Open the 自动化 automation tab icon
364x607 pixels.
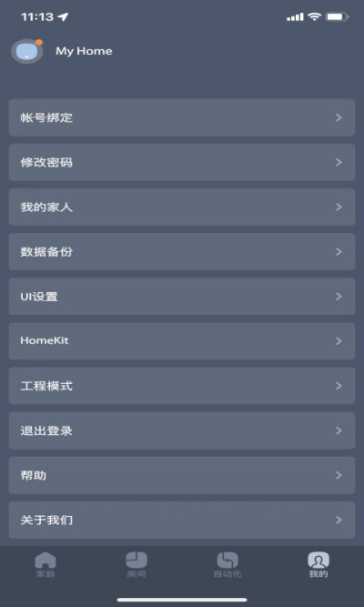(x=227, y=561)
